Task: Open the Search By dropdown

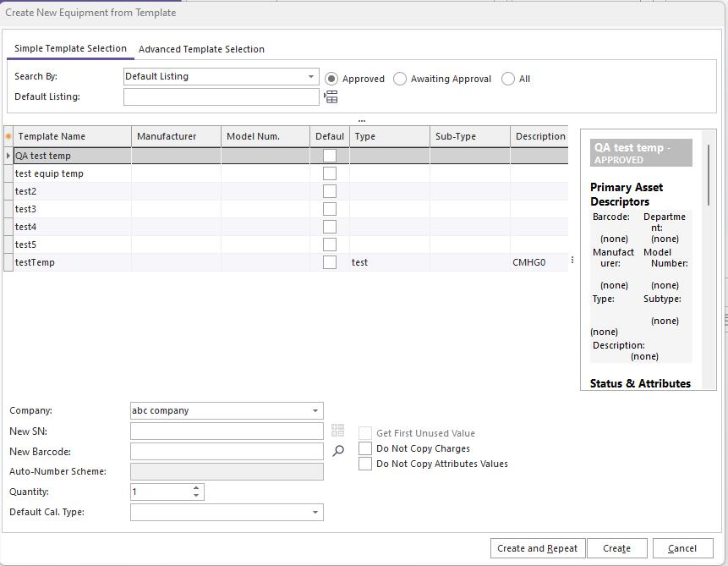Action: coord(311,77)
